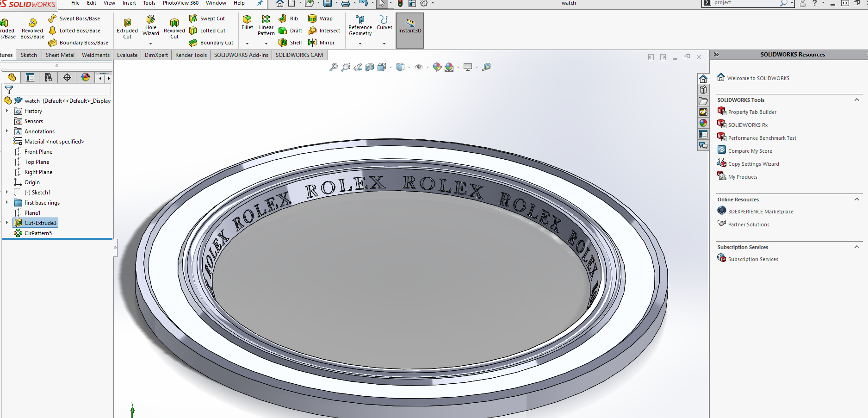The image size is (868, 418).
Task: Open the Hole Wizard tool
Action: click(151, 26)
